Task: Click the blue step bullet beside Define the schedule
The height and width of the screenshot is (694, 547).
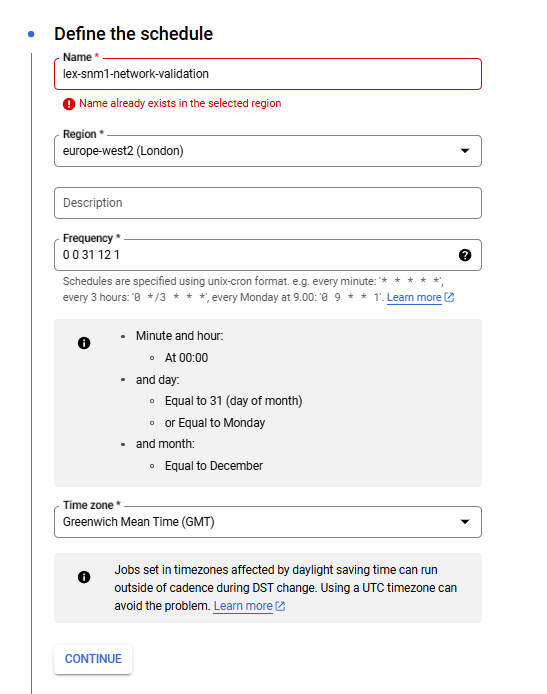Action: tap(31, 34)
